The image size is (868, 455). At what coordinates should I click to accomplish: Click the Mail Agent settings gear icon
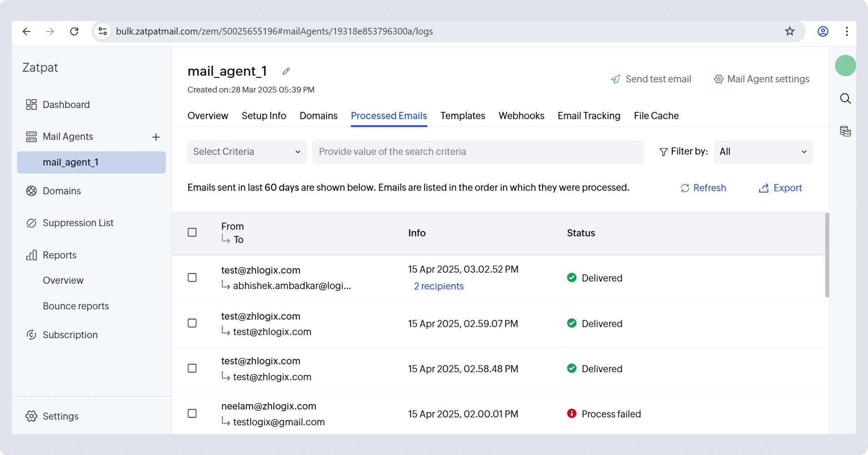(718, 79)
